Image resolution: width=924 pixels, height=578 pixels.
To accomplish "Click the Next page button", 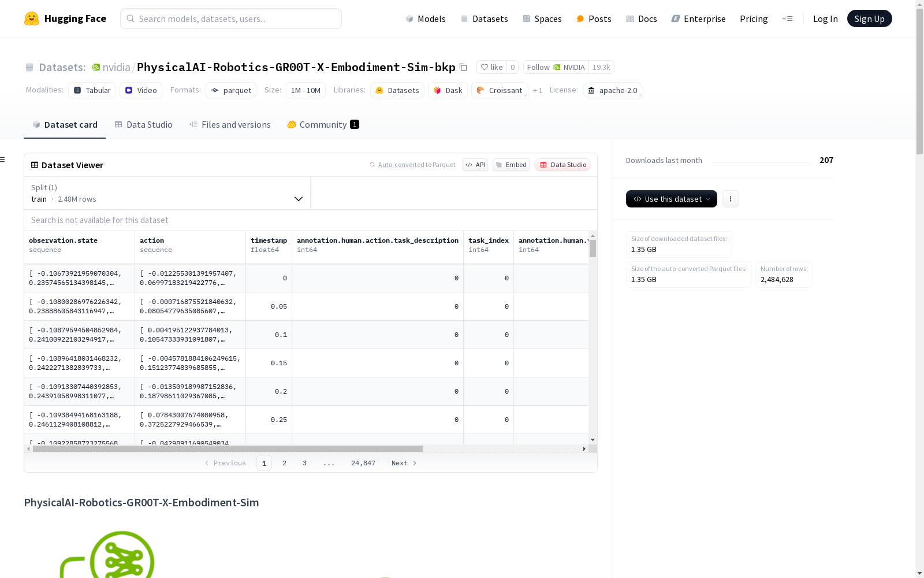I will pos(404,463).
